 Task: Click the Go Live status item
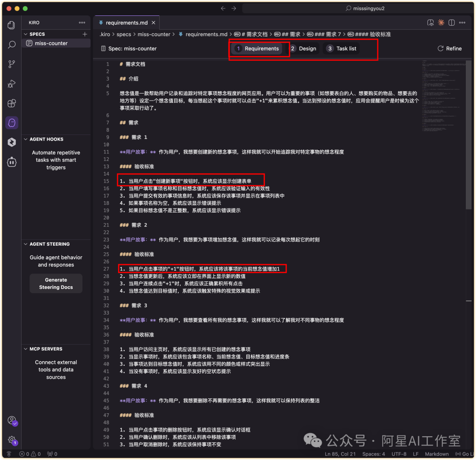(x=465, y=454)
